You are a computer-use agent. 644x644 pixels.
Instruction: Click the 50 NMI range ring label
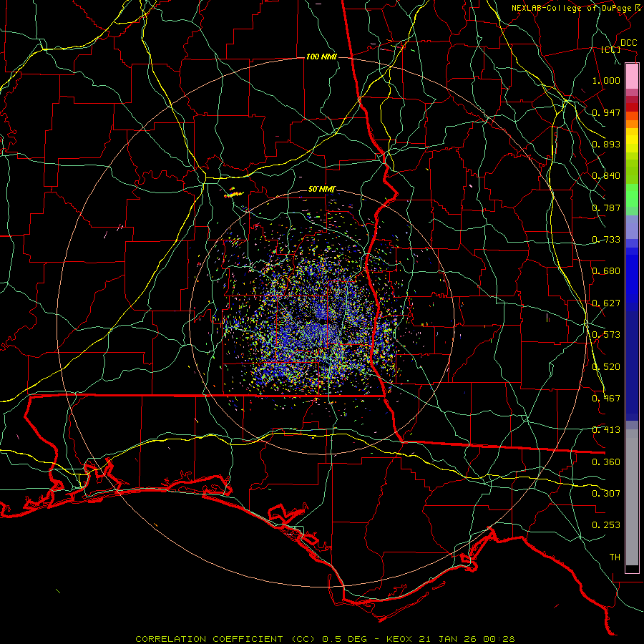[x=322, y=190]
